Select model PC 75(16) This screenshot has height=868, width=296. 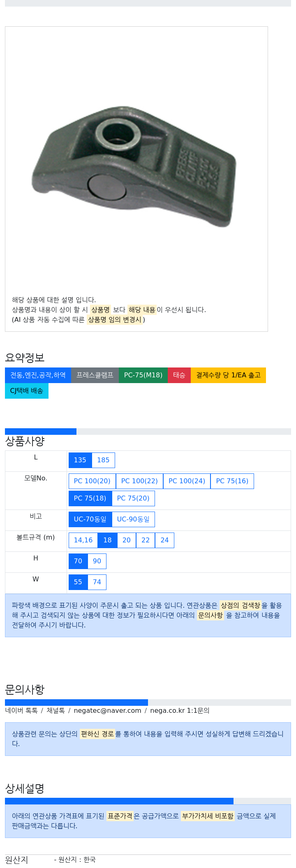232,481
